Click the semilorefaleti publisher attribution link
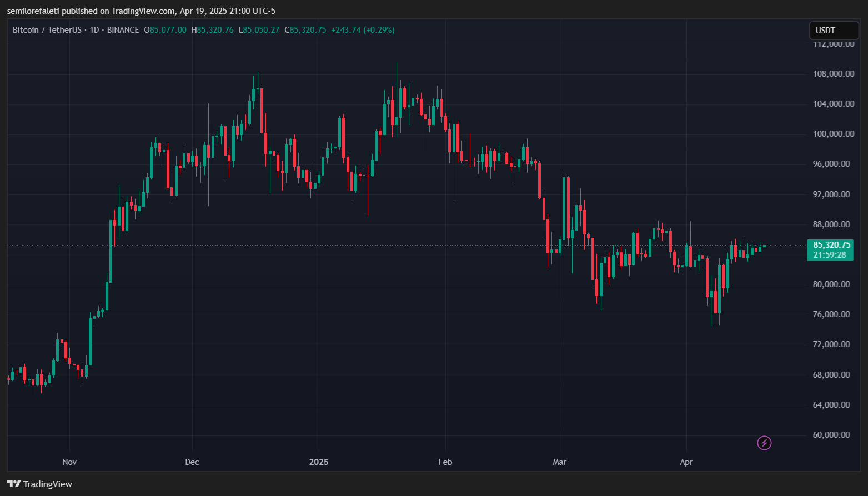The width and height of the screenshot is (868, 496). pyautogui.click(x=32, y=11)
